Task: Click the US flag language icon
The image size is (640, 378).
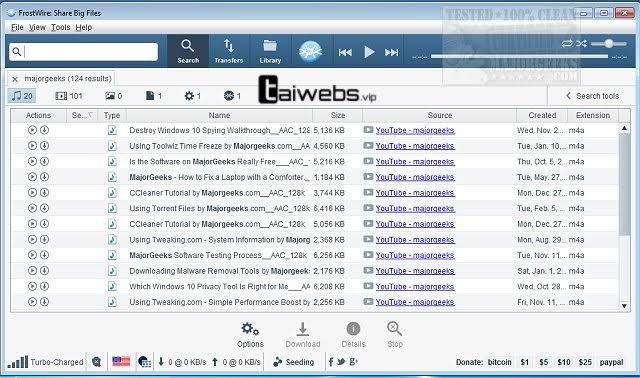Action: point(121,362)
